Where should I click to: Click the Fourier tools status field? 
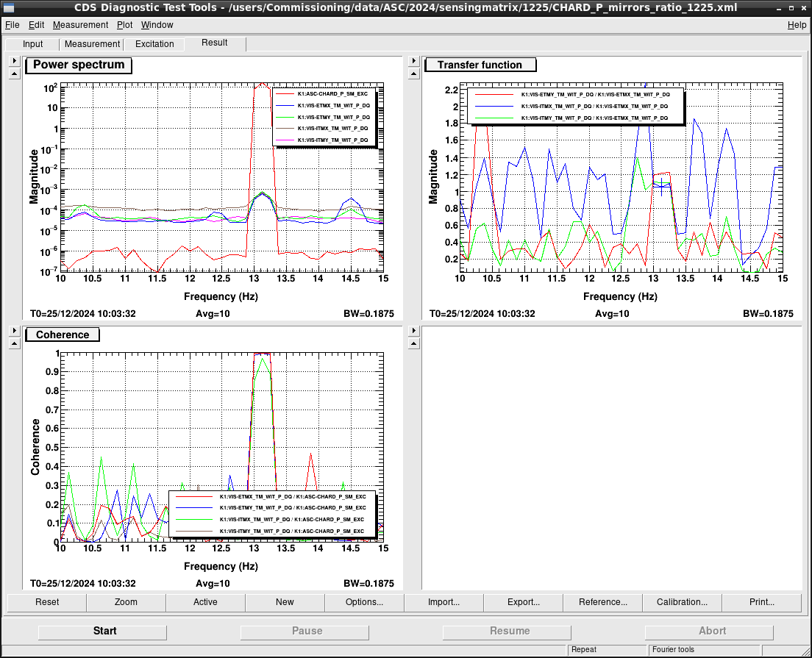(x=705, y=650)
